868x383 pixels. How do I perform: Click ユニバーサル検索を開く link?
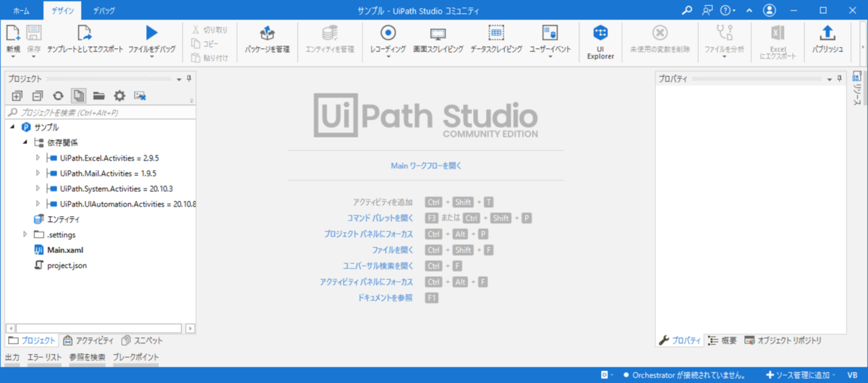pos(378,265)
